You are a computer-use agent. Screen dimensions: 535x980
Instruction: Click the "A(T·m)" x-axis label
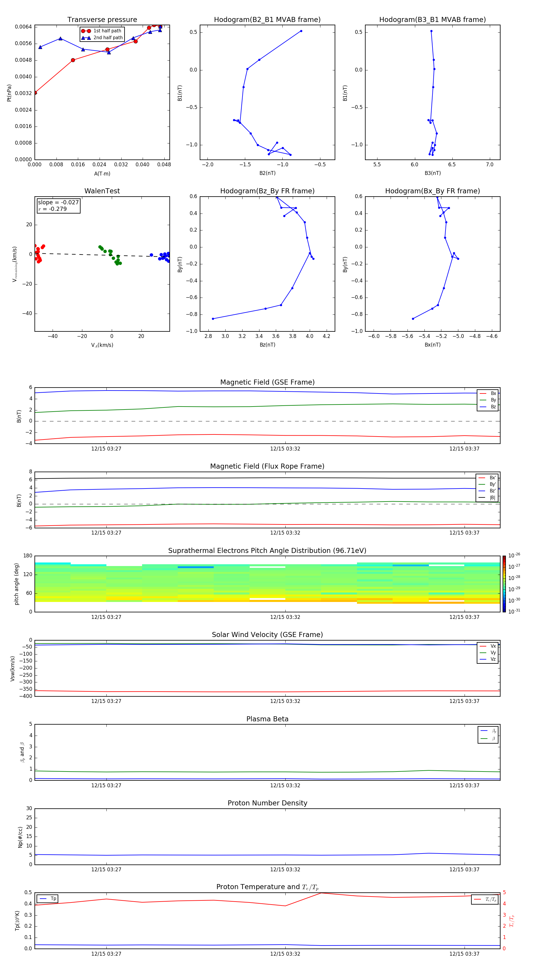point(102,173)
